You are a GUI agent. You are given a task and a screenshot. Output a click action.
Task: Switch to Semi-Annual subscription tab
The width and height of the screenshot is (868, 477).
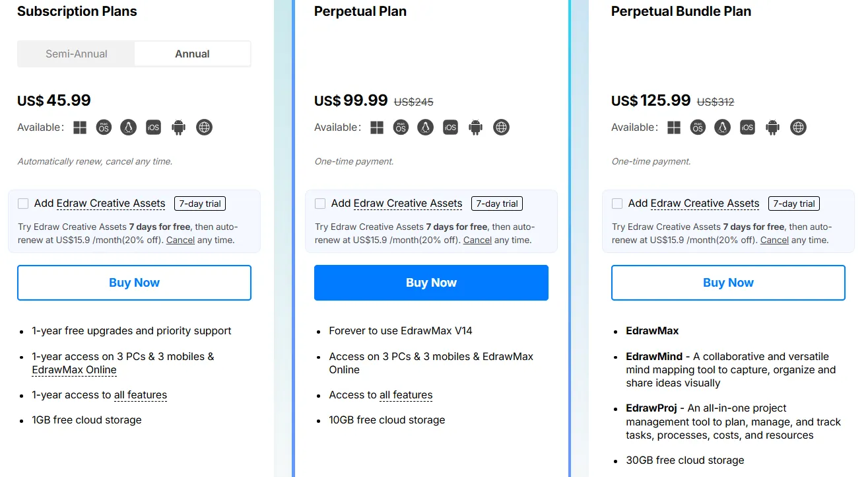(x=77, y=54)
